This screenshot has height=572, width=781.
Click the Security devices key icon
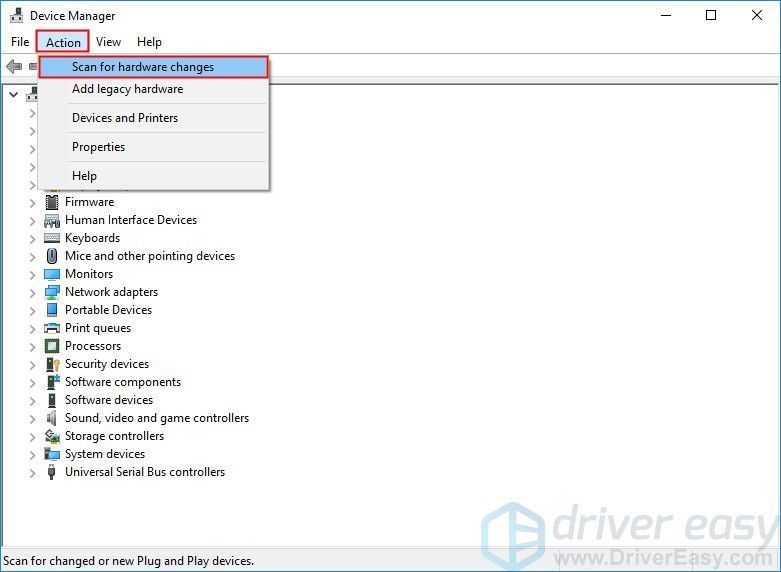click(52, 364)
